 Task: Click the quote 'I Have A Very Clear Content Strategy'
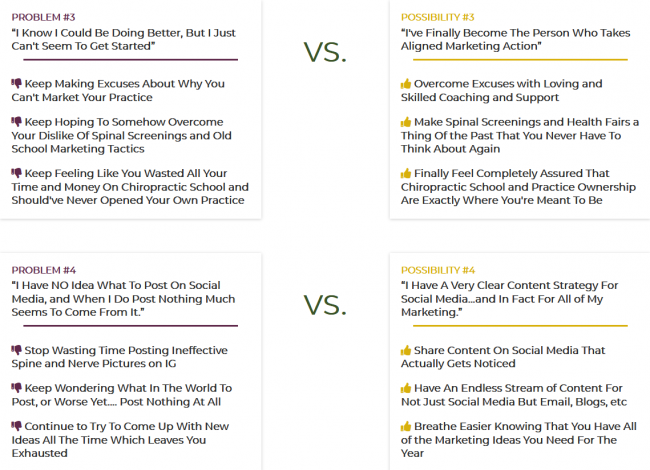509,298
